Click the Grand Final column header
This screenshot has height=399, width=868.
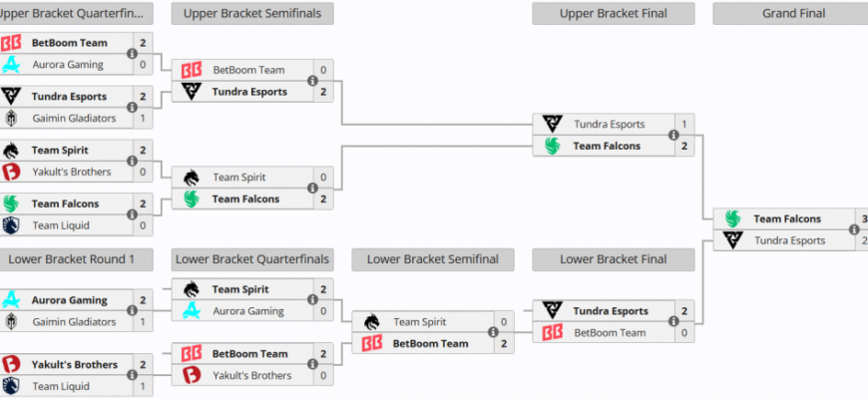tap(793, 13)
